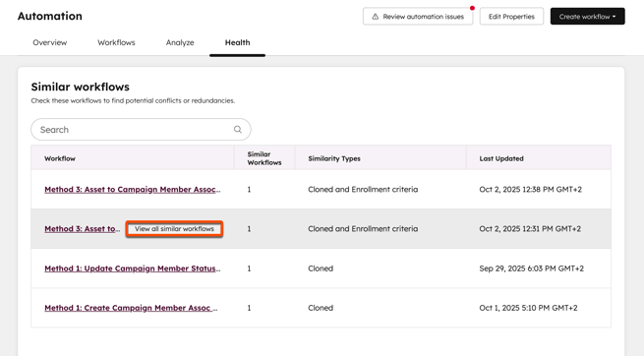This screenshot has height=356, width=644.
Task: Click the search magnifier icon
Action: [237, 130]
